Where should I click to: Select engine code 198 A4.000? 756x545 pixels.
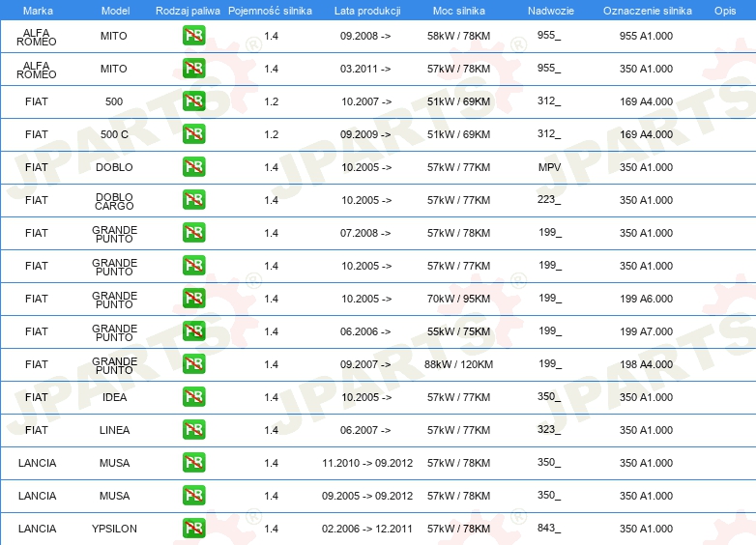pos(646,364)
